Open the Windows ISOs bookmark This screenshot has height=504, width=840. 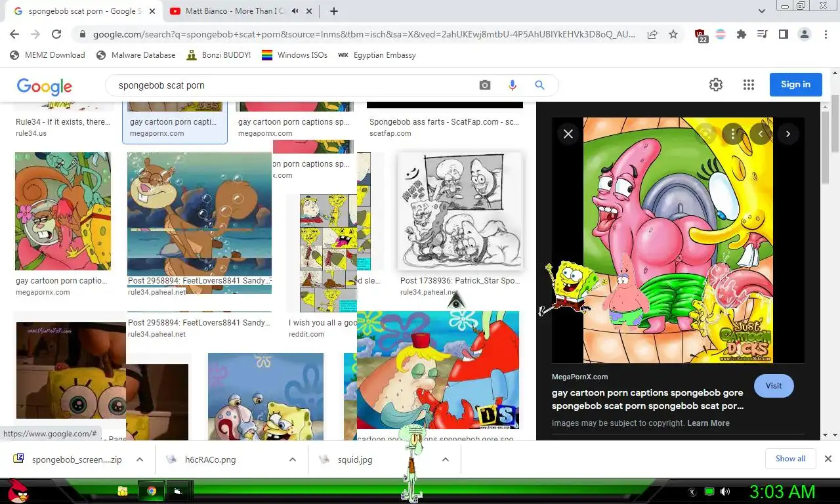295,55
